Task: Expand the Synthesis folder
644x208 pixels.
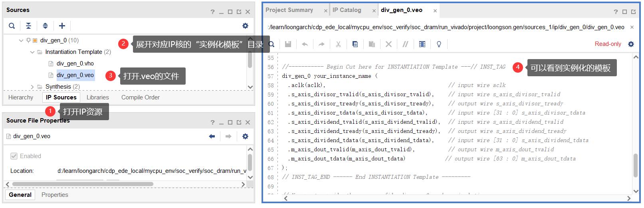Action: [x=32, y=87]
